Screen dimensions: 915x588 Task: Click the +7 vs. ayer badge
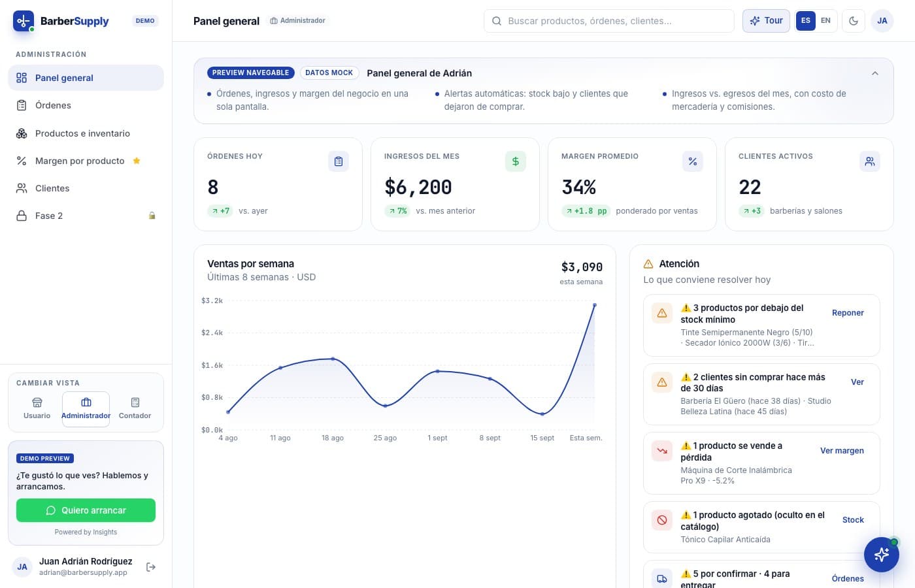(x=220, y=211)
